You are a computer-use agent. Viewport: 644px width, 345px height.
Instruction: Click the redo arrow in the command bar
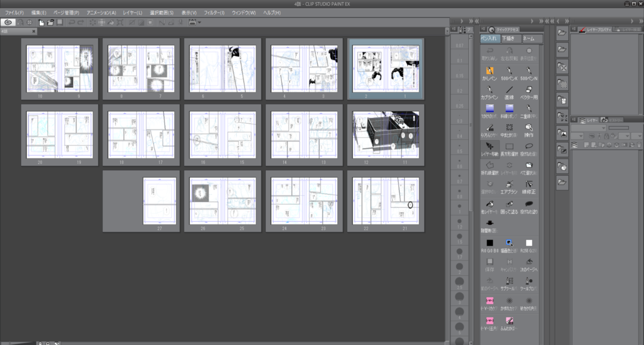point(80,23)
